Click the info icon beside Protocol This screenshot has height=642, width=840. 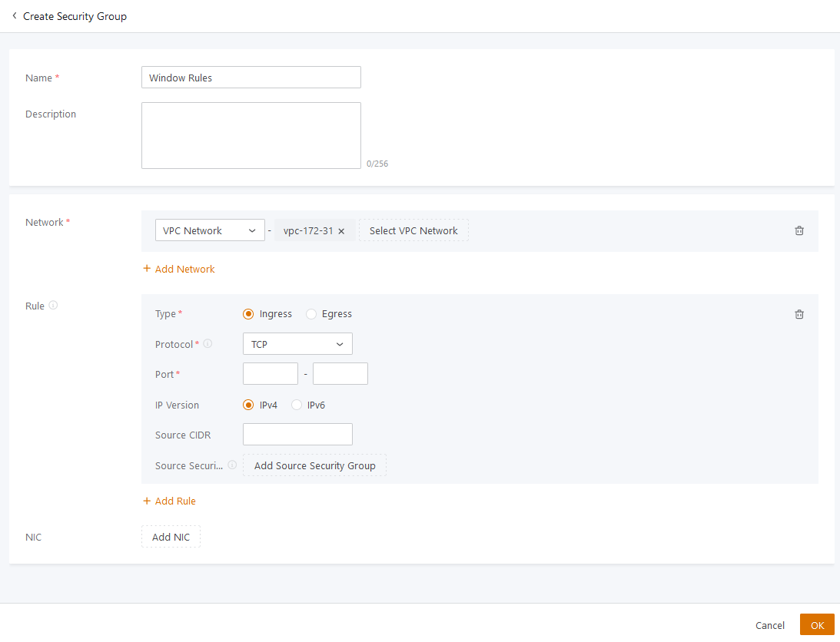[208, 344]
